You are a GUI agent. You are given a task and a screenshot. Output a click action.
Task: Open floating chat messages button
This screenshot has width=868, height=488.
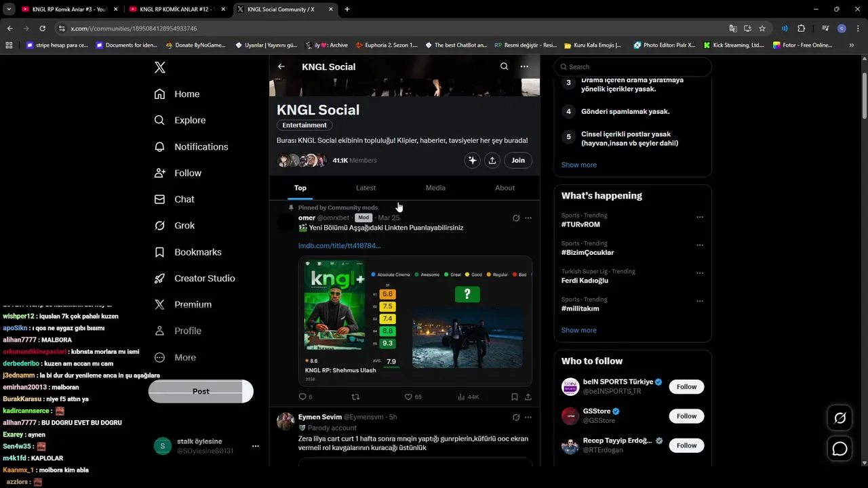pyautogui.click(x=840, y=449)
